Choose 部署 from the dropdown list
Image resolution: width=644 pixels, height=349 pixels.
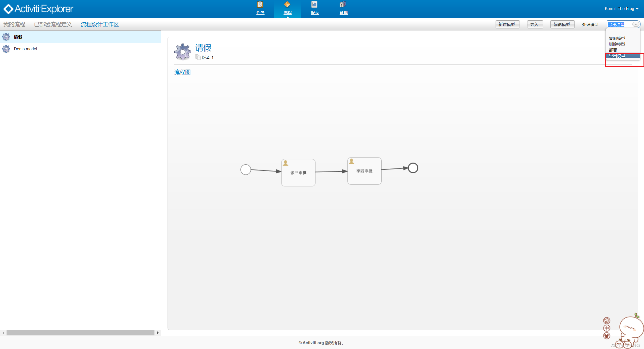click(x=613, y=50)
